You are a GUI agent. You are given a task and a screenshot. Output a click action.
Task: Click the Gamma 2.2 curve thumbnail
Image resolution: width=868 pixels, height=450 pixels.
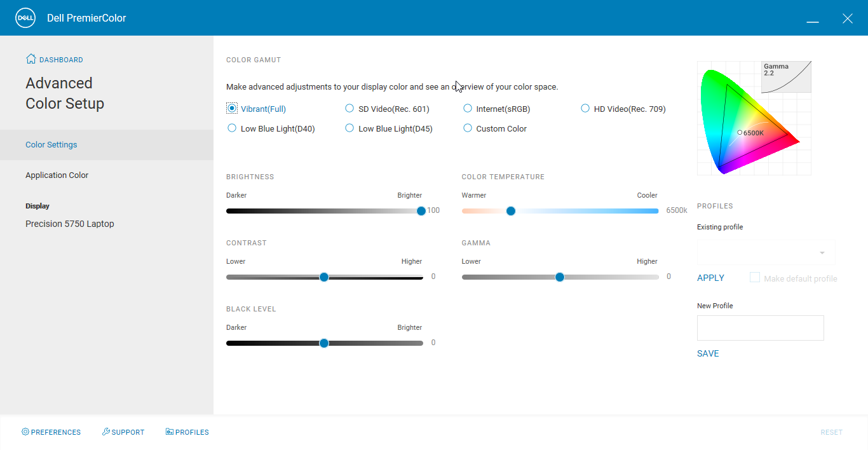(786, 77)
